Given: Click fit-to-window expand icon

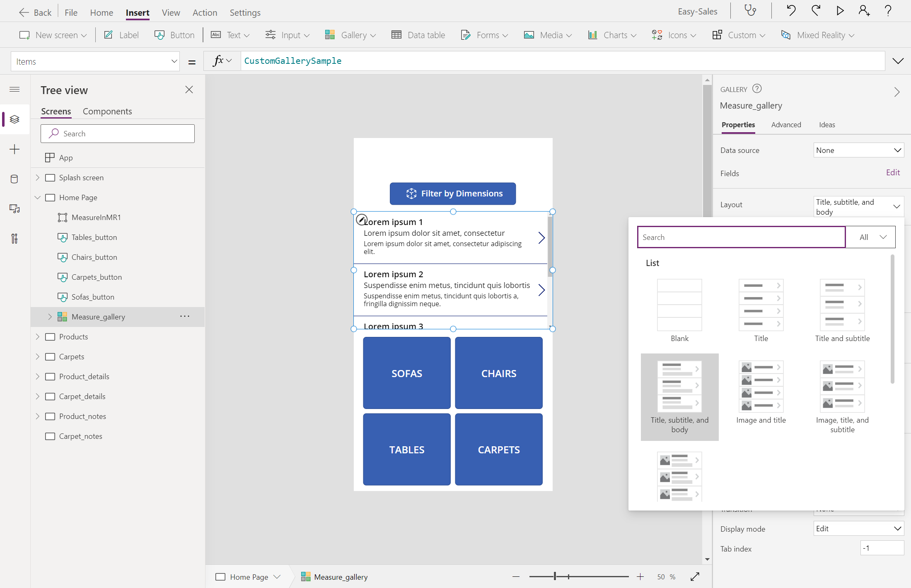Looking at the screenshot, I should (x=695, y=577).
